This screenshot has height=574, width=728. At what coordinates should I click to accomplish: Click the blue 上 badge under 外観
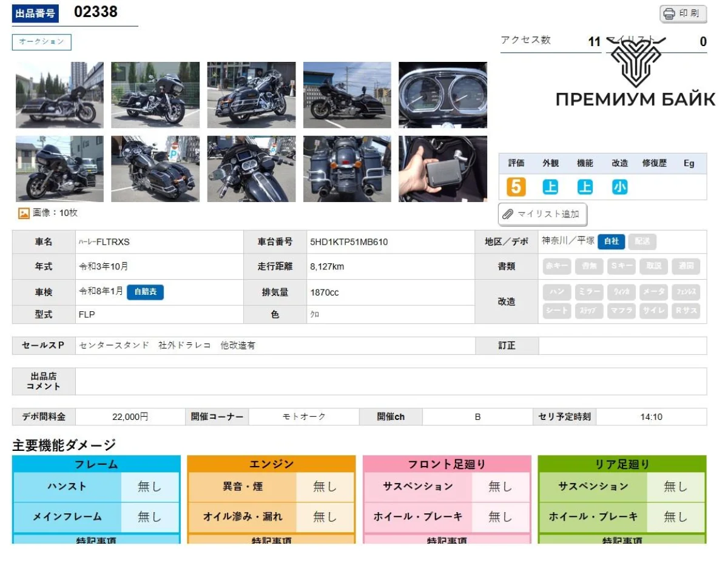click(550, 187)
